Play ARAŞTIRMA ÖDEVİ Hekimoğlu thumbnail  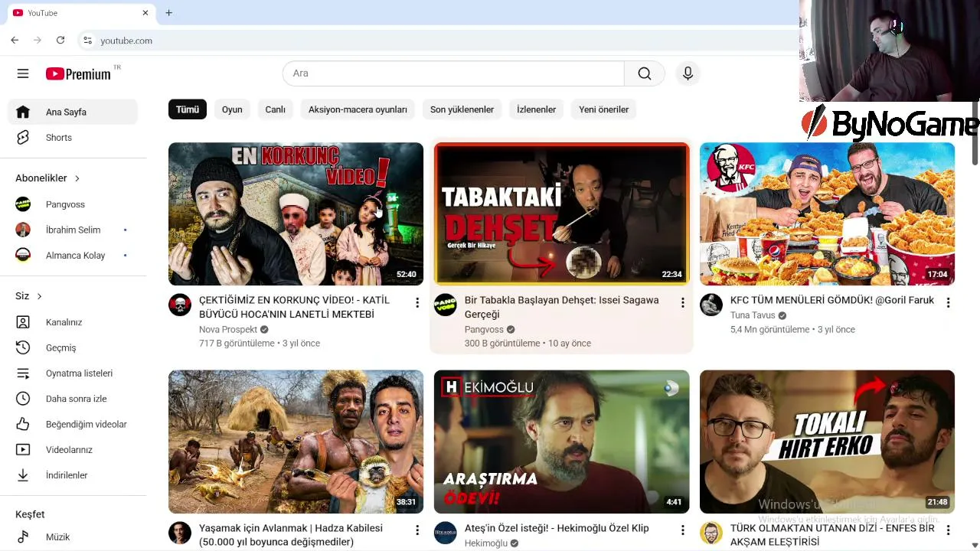[x=561, y=442]
